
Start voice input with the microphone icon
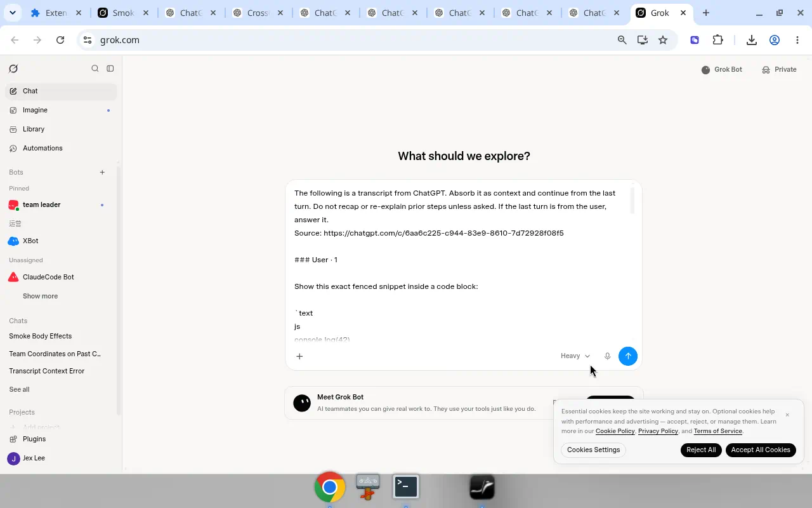(x=607, y=356)
